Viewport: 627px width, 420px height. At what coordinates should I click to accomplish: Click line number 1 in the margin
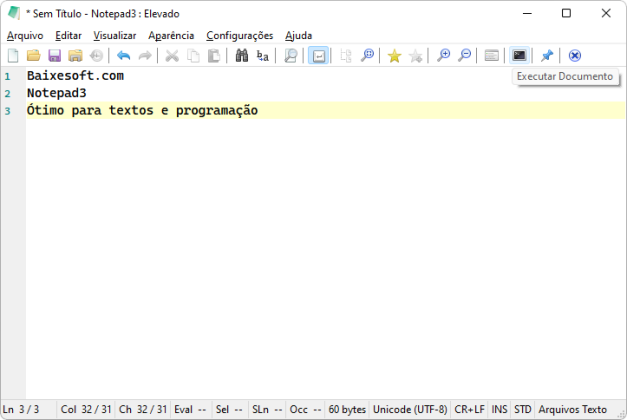7,76
